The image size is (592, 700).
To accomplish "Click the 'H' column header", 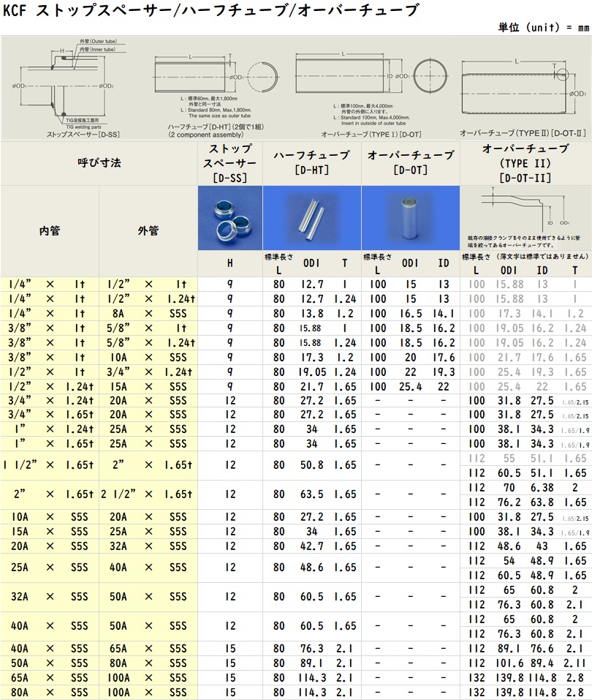I will (x=230, y=263).
